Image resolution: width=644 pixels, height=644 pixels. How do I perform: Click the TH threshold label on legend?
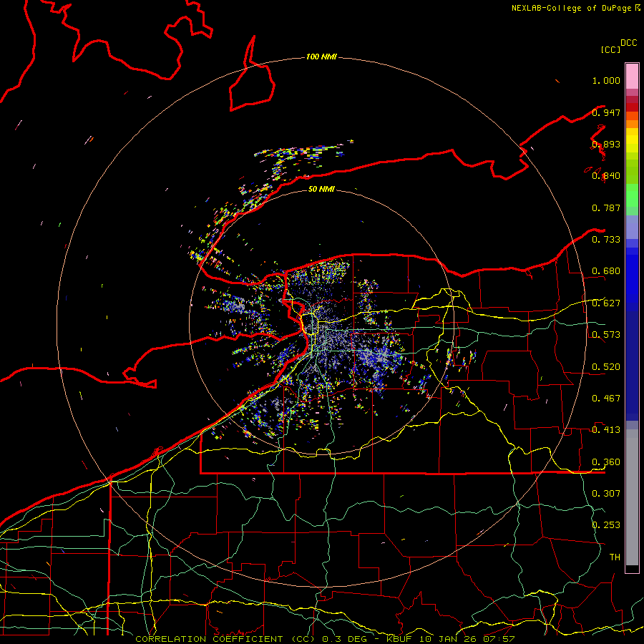tap(615, 557)
